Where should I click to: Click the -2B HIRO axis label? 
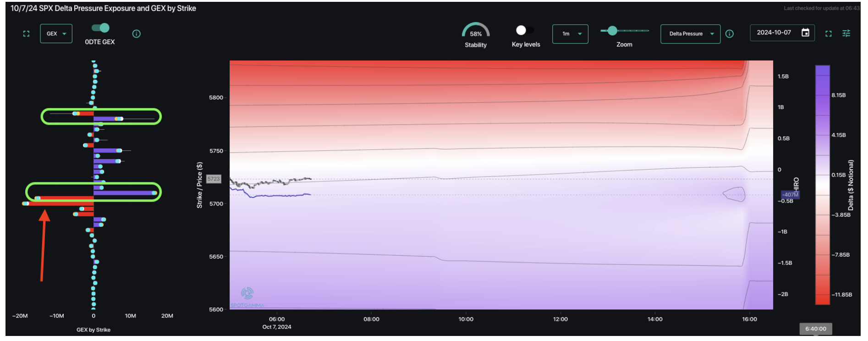pos(783,294)
